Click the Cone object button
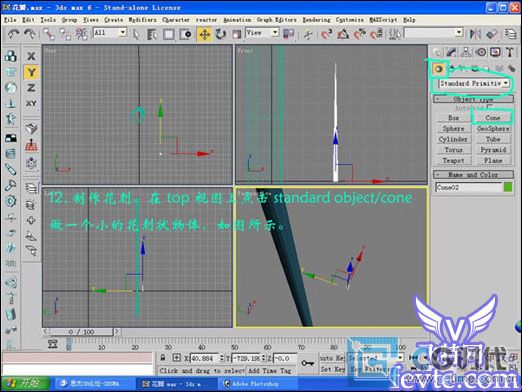Screen dimensions: 522x392 click(x=493, y=118)
